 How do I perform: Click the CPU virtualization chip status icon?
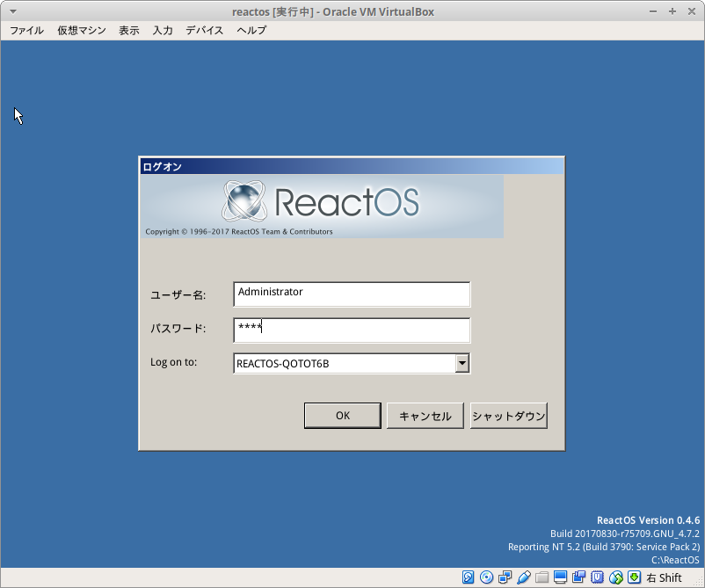click(597, 577)
